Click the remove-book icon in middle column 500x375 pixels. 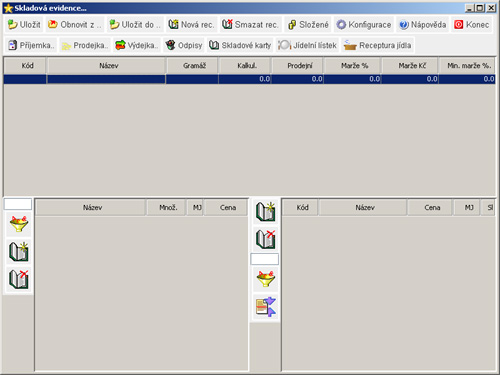tap(265, 239)
